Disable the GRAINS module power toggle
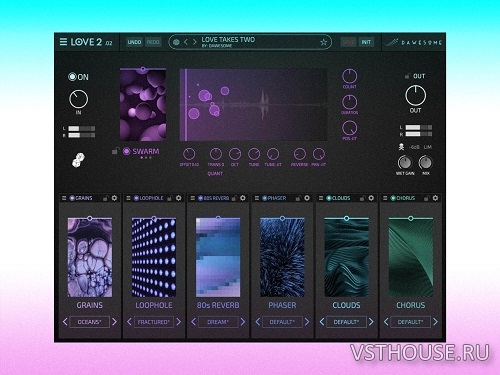This screenshot has height=375, width=500. (x=72, y=198)
